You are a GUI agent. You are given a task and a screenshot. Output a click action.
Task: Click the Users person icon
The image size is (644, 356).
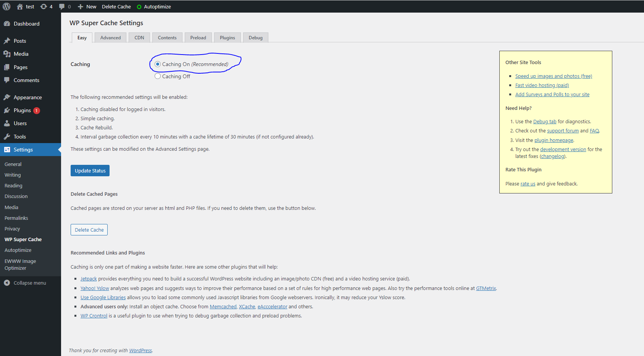click(x=7, y=123)
